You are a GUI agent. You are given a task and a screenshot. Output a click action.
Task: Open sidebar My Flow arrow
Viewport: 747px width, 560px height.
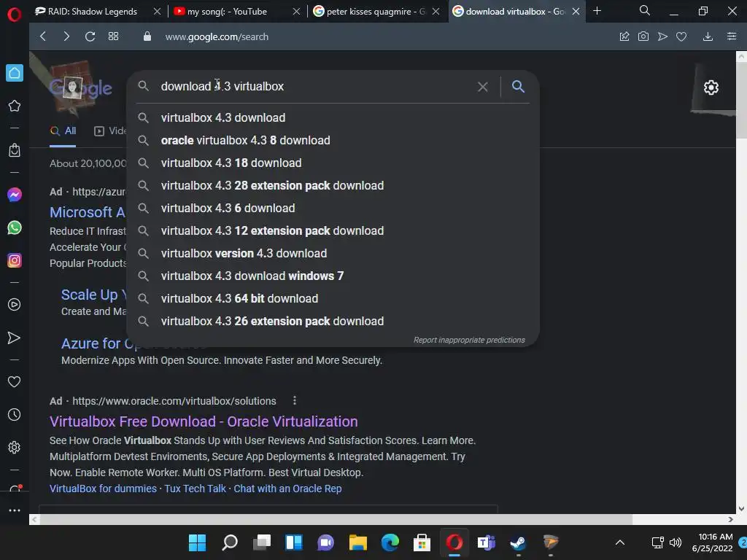15,338
